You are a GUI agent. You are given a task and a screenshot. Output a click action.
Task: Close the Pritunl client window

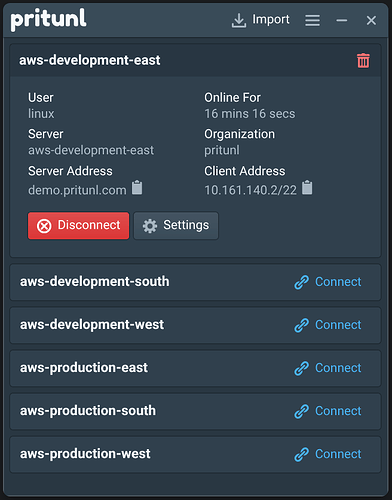click(371, 20)
